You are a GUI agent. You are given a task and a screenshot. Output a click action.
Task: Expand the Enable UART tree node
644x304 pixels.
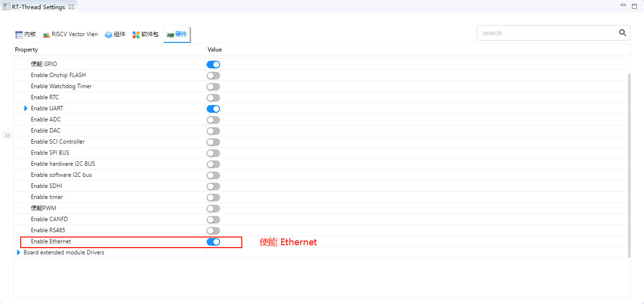(x=26, y=108)
